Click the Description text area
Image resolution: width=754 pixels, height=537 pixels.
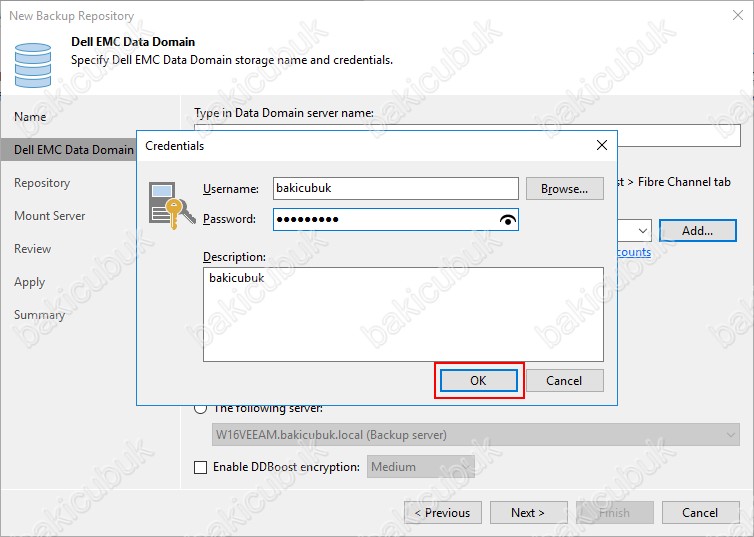click(x=403, y=314)
